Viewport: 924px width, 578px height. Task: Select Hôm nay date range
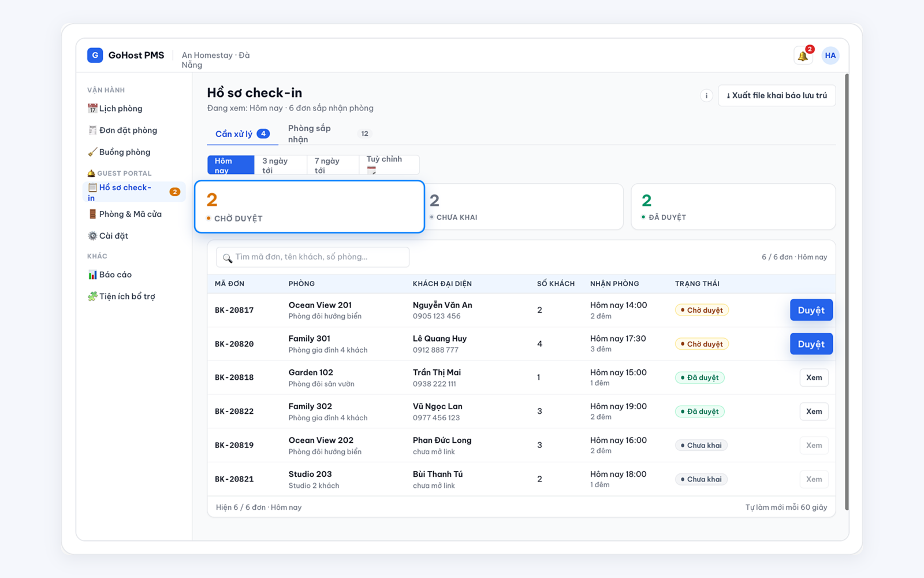pyautogui.click(x=230, y=165)
